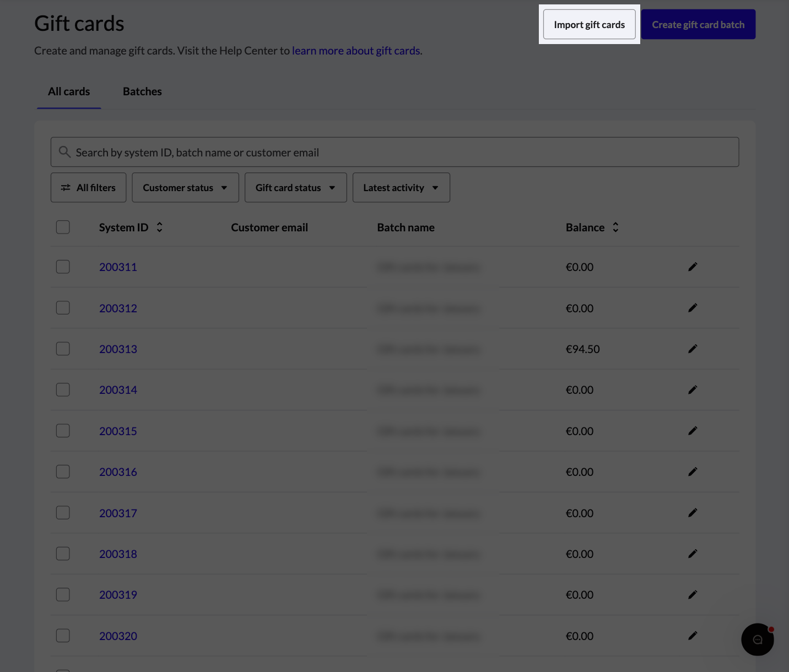This screenshot has height=672, width=789.
Task: Open the chat support bubble
Action: [x=758, y=640]
